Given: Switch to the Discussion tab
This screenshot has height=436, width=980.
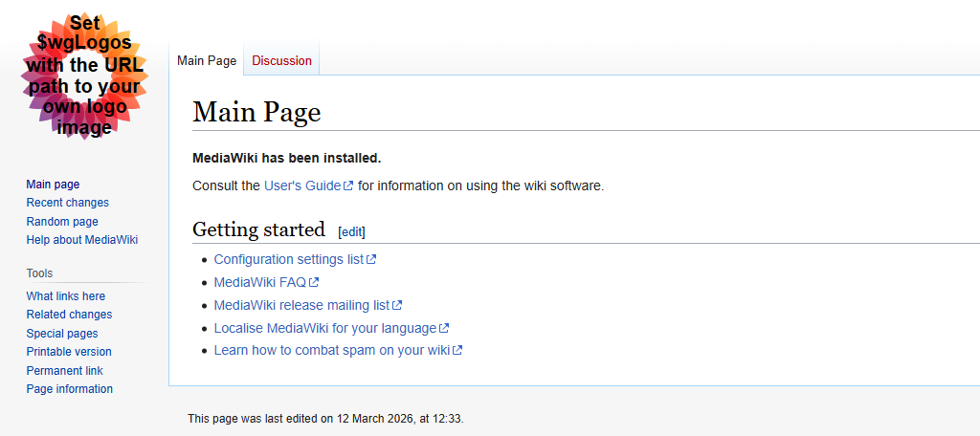Looking at the screenshot, I should point(281,60).
